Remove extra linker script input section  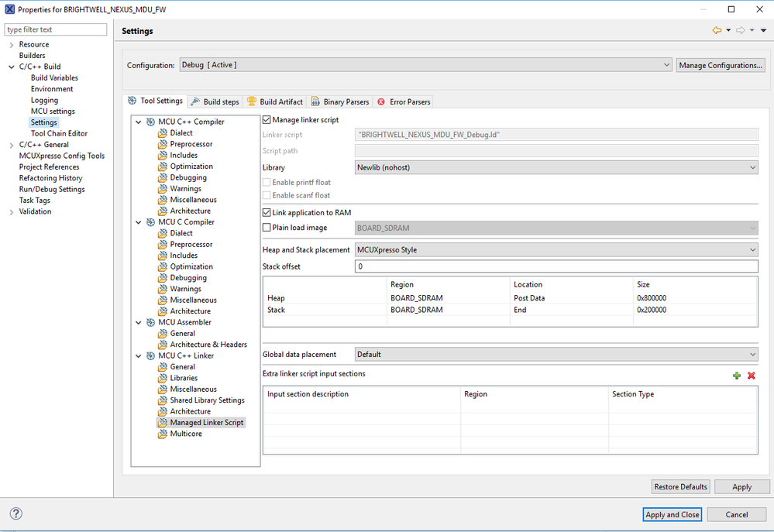(x=752, y=376)
